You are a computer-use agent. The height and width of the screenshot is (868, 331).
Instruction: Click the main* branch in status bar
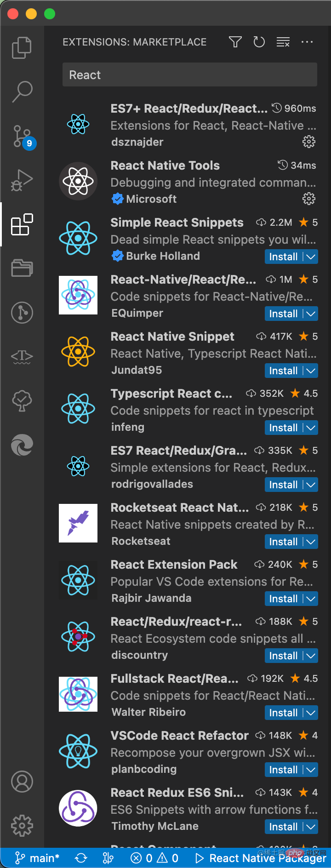point(38,858)
